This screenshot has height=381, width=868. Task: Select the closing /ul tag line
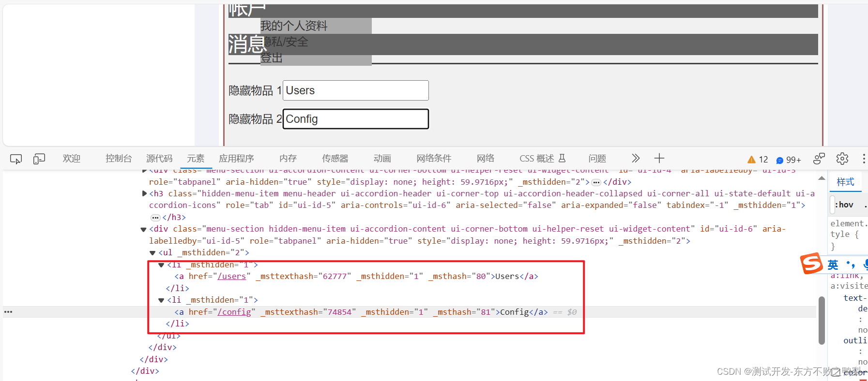[168, 336]
